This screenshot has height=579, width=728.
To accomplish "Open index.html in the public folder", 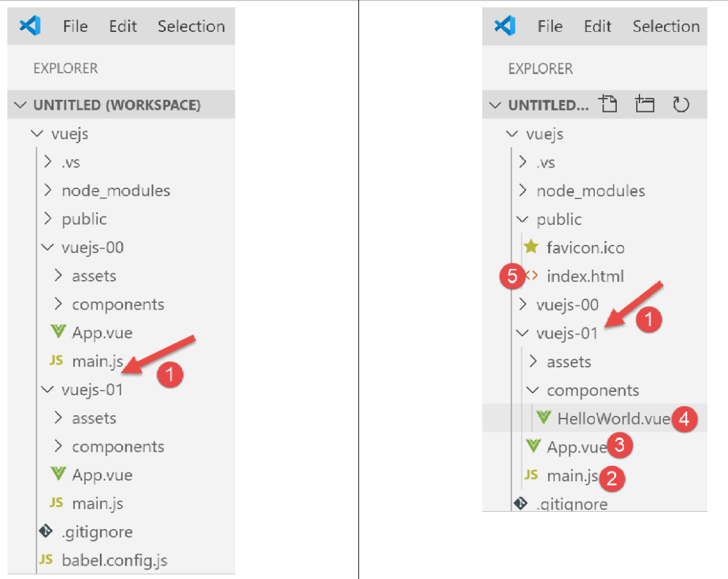I will coord(585,276).
